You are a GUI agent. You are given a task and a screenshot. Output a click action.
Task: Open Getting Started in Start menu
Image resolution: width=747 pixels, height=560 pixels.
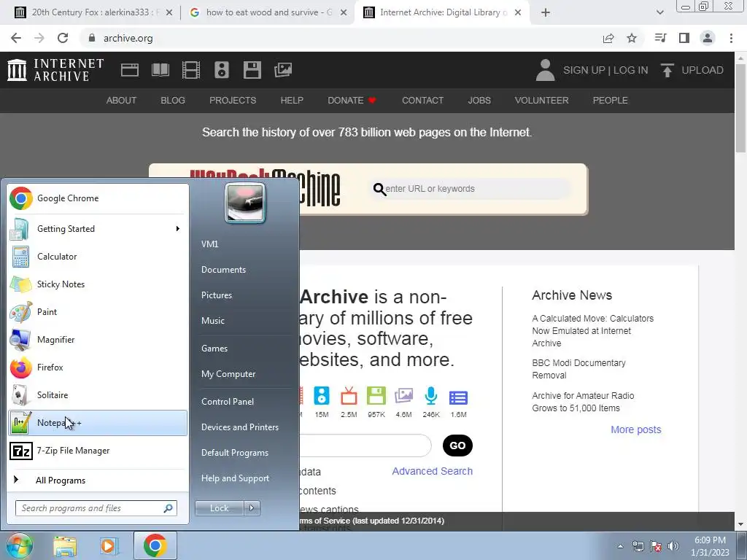pyautogui.click(x=98, y=229)
